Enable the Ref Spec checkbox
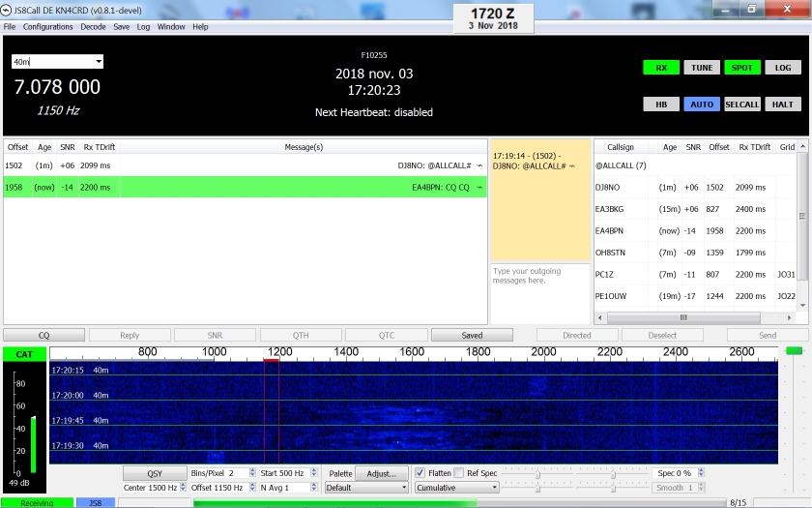 [460, 473]
